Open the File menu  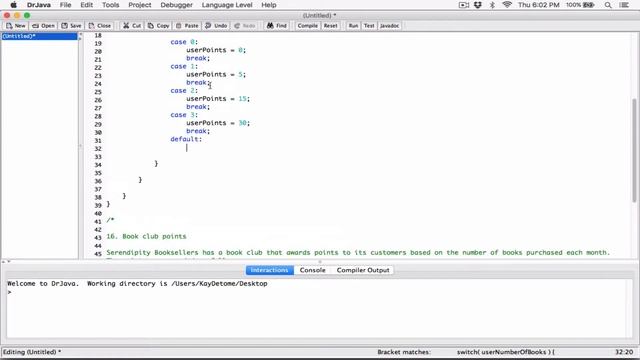65,5
